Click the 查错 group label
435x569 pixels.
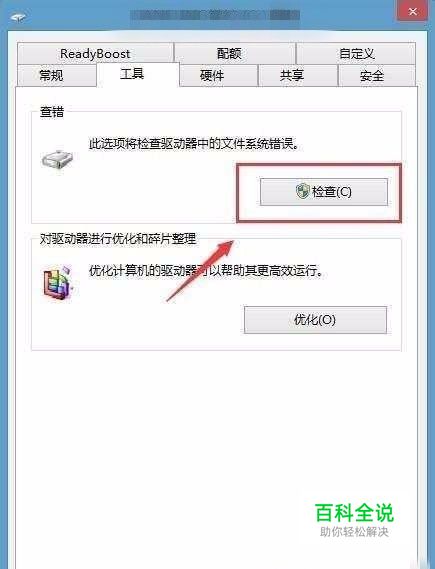coord(52,112)
